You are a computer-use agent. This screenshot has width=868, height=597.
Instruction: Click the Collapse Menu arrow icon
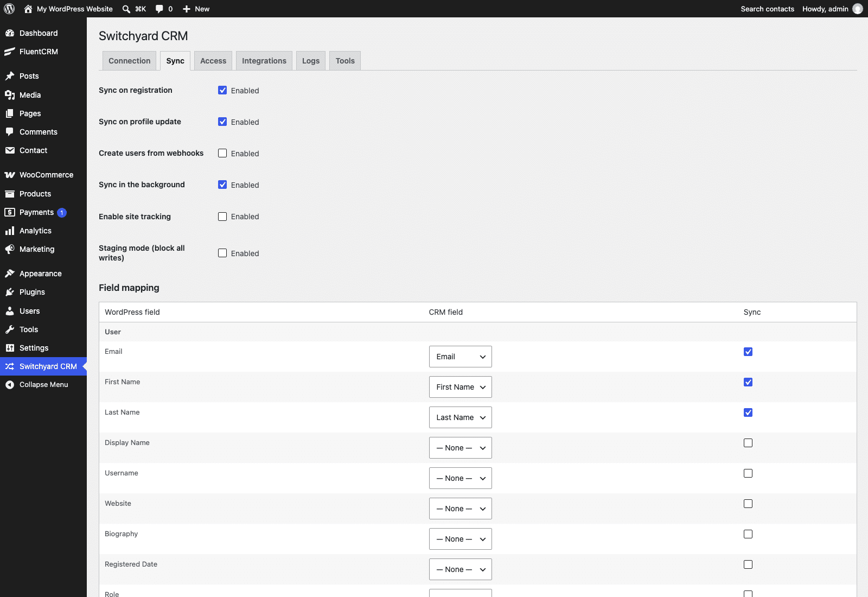coord(10,385)
